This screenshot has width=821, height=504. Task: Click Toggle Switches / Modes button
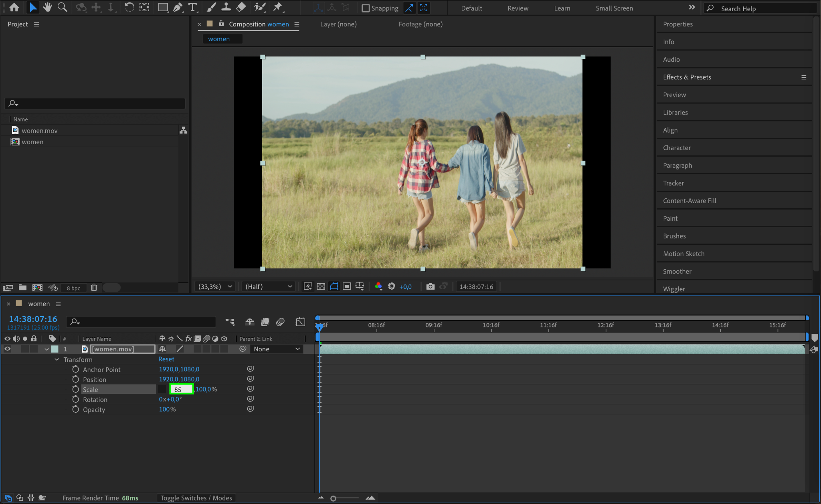point(196,498)
